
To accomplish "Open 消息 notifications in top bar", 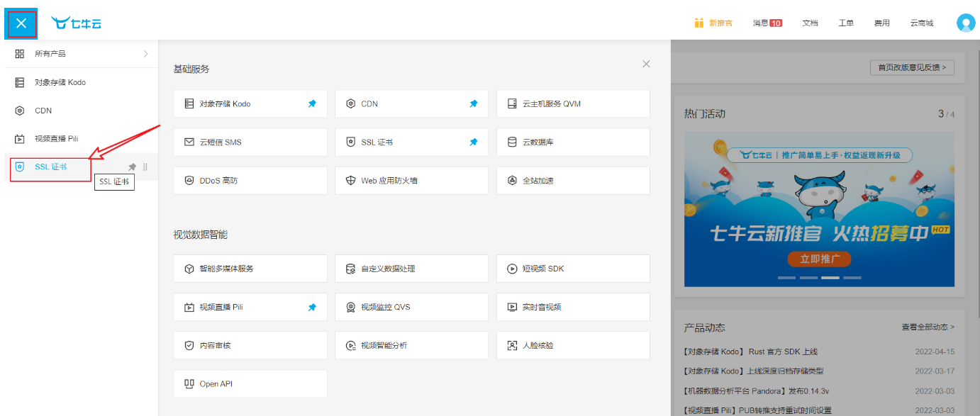I will pyautogui.click(x=767, y=23).
